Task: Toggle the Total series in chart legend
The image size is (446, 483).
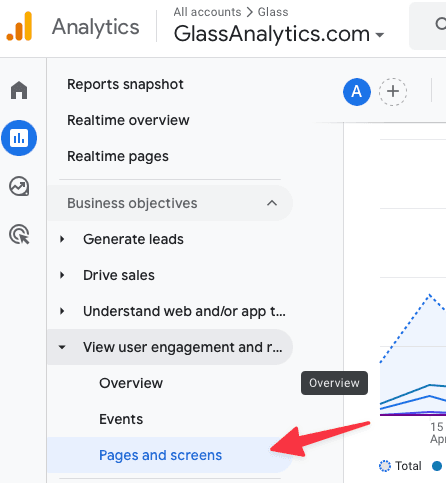Action: 400,466
